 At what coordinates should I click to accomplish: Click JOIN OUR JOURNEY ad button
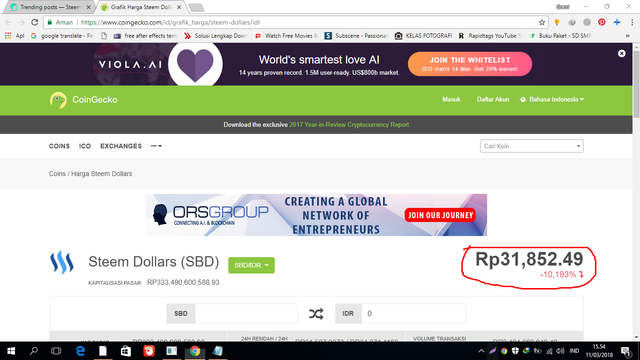pos(440,215)
